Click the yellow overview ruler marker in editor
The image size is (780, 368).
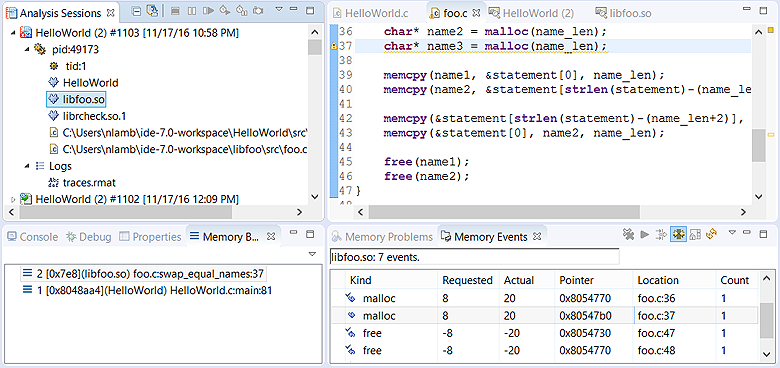(771, 135)
